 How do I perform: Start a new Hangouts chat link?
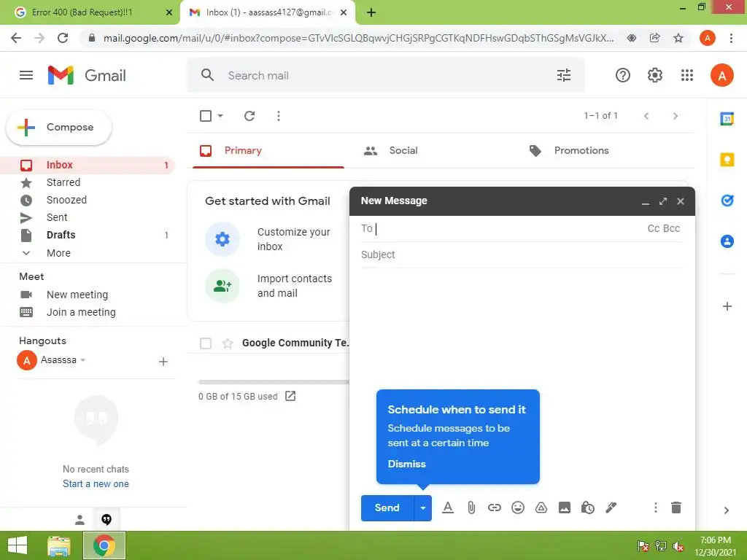(96, 484)
